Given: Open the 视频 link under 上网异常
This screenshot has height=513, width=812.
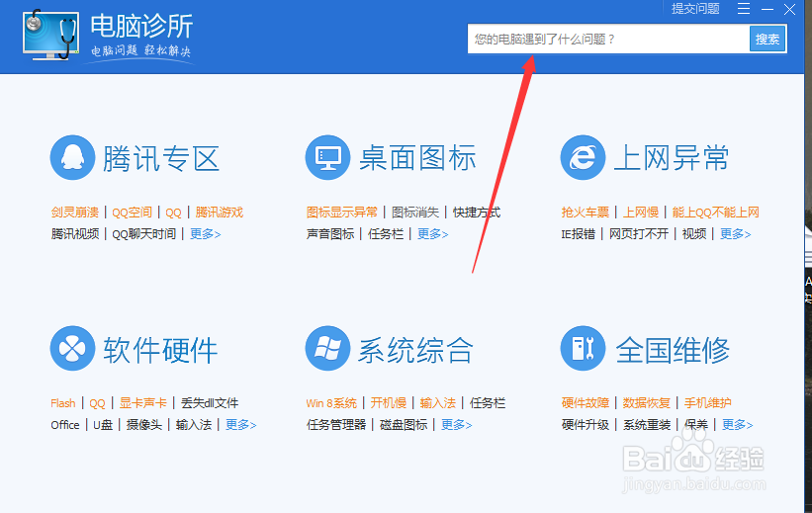Looking at the screenshot, I should [694, 234].
